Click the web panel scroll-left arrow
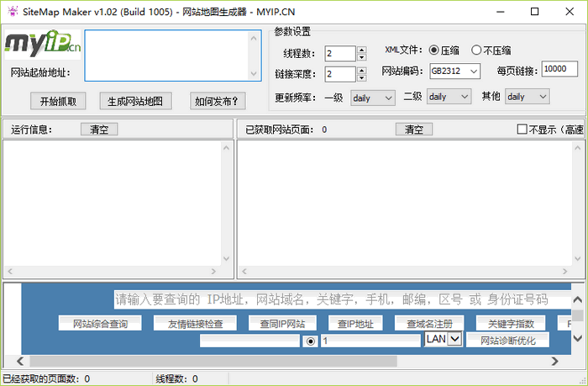588x386 pixels. (x=21, y=362)
